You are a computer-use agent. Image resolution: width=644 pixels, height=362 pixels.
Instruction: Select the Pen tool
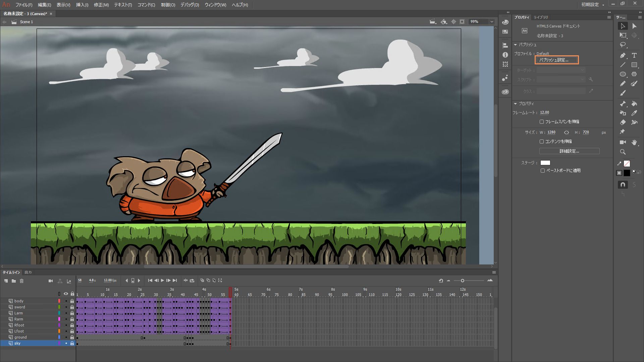pyautogui.click(x=623, y=55)
